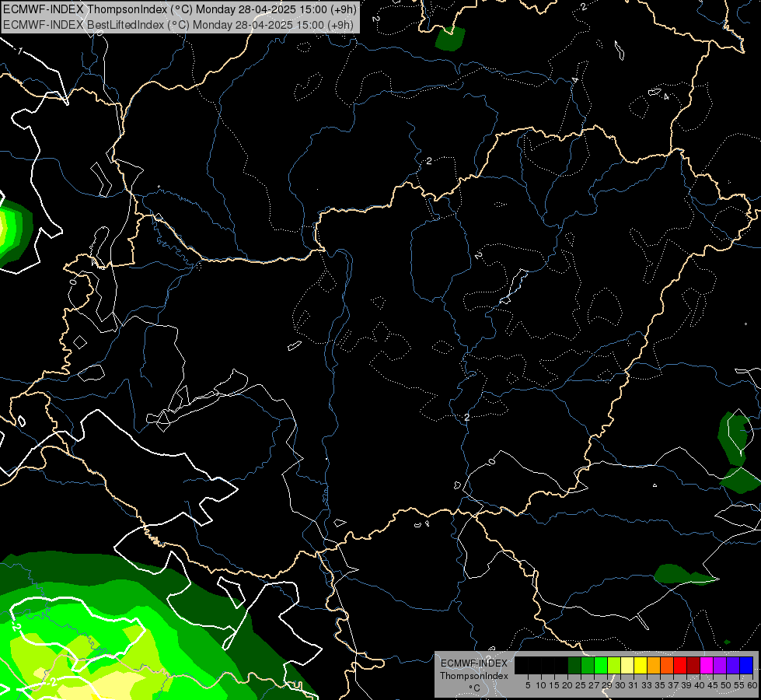This screenshot has width=761, height=700.
Task: Click the legend tick label 40
Action: coord(700,685)
